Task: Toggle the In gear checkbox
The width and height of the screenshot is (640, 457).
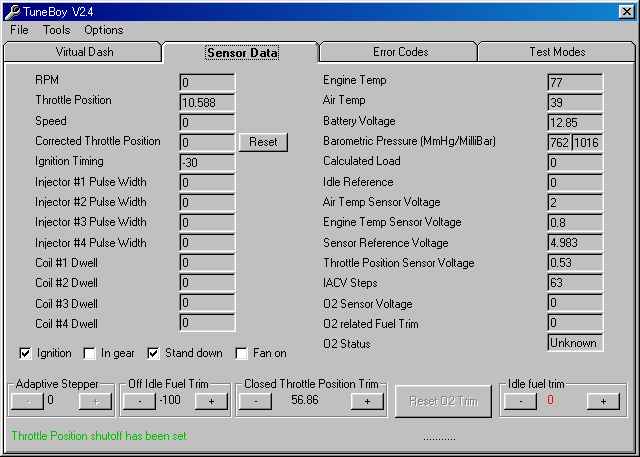Action: pos(89,353)
